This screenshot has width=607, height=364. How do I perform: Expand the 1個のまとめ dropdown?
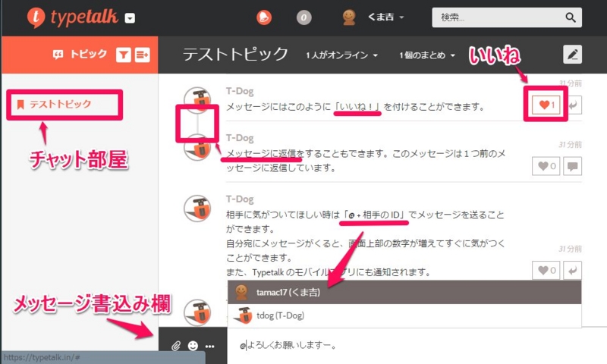pos(427,55)
